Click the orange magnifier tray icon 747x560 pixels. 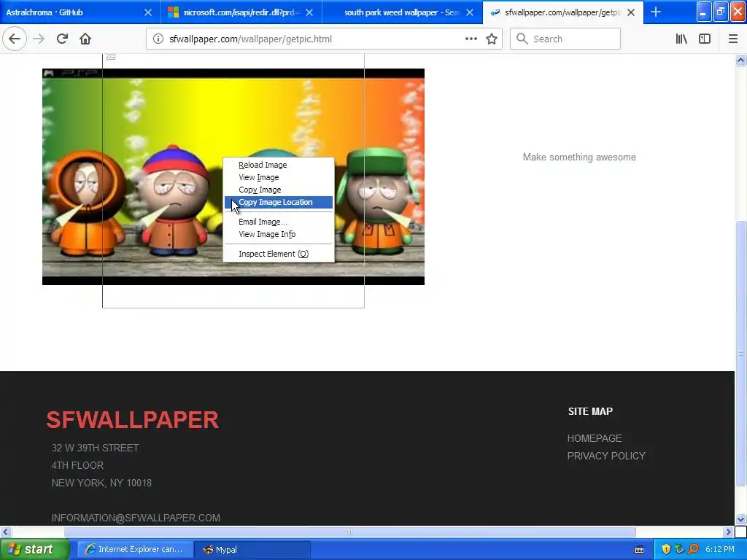693,550
